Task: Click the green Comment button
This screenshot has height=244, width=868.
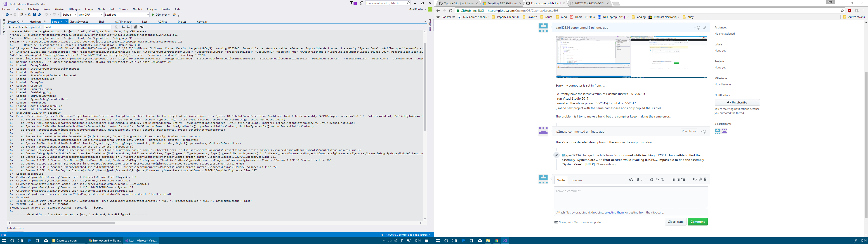Action: pyautogui.click(x=698, y=222)
